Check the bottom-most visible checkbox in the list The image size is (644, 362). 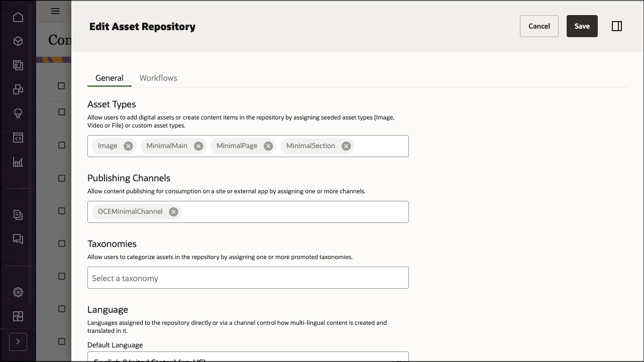click(x=62, y=341)
